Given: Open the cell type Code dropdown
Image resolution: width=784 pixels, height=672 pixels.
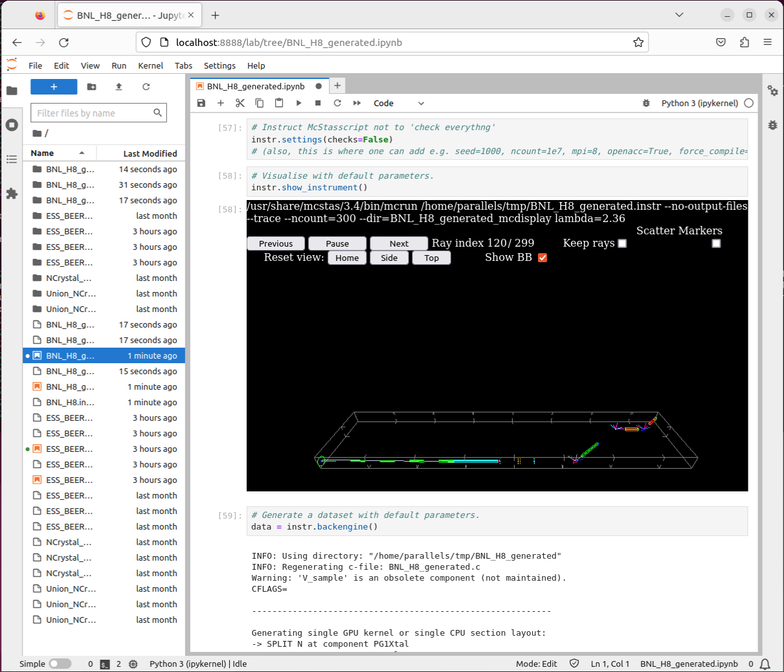Looking at the screenshot, I should pyautogui.click(x=398, y=103).
